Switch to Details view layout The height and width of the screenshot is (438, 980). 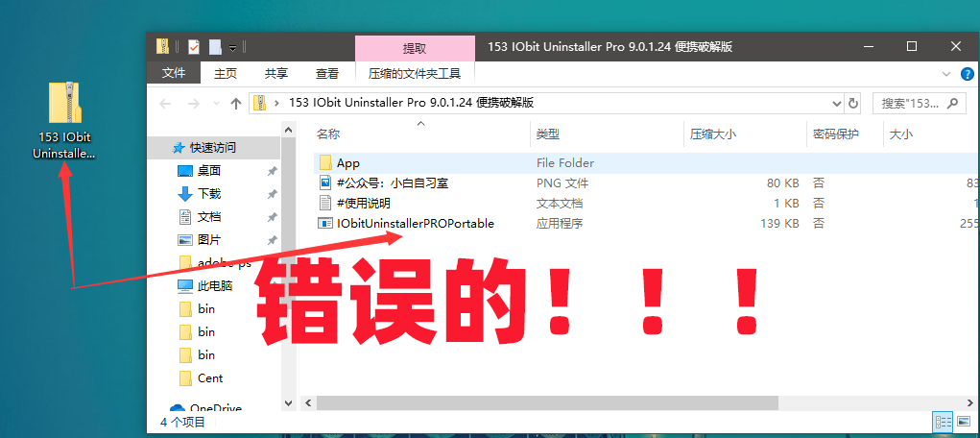pyautogui.click(x=944, y=422)
